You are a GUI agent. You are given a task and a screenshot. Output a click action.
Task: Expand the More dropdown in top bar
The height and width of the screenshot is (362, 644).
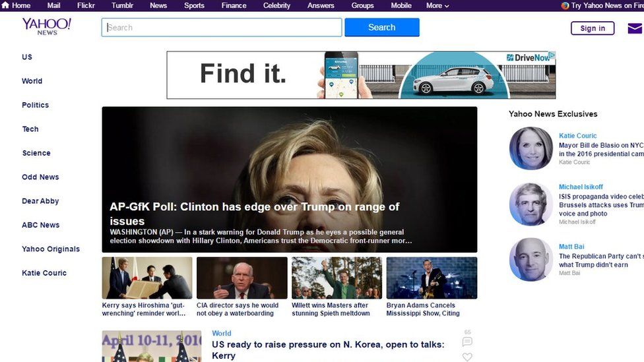(x=437, y=6)
